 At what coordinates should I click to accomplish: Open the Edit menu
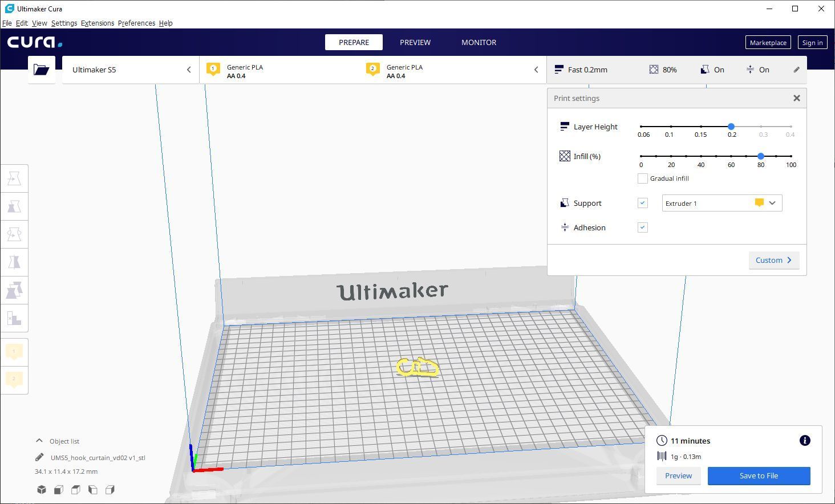[22, 23]
